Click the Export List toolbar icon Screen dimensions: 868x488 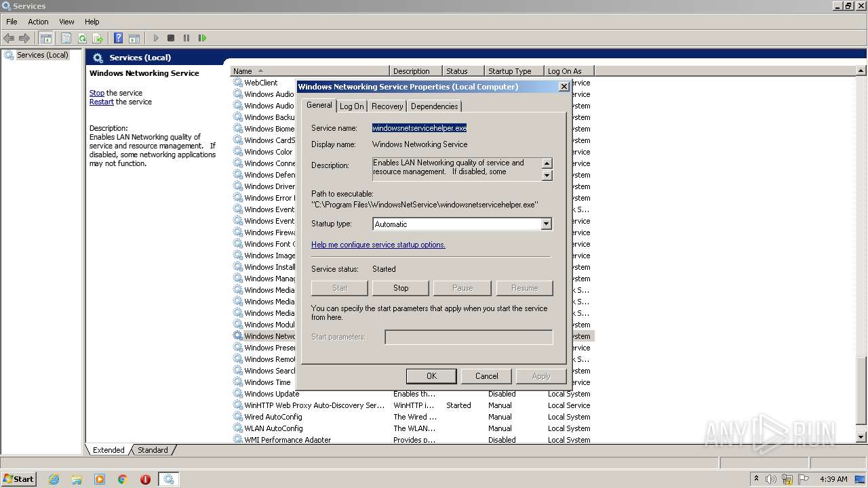coord(98,38)
